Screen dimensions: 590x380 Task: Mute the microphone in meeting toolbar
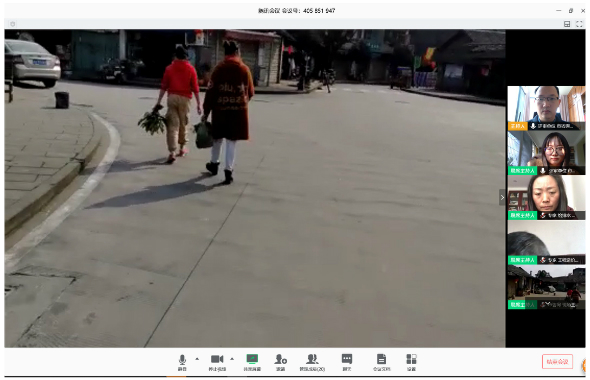click(182, 362)
